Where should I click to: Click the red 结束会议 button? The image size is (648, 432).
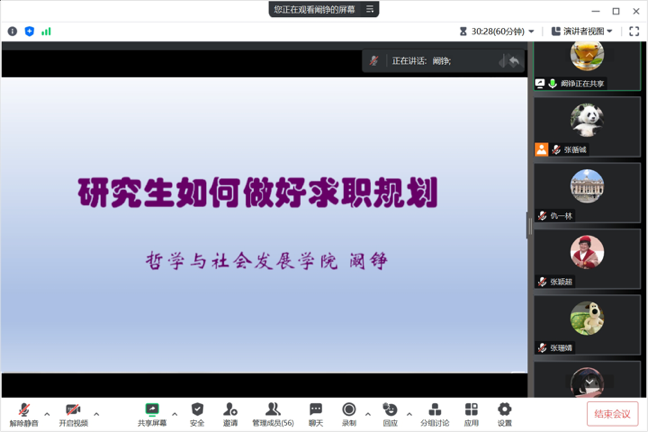pos(612,414)
